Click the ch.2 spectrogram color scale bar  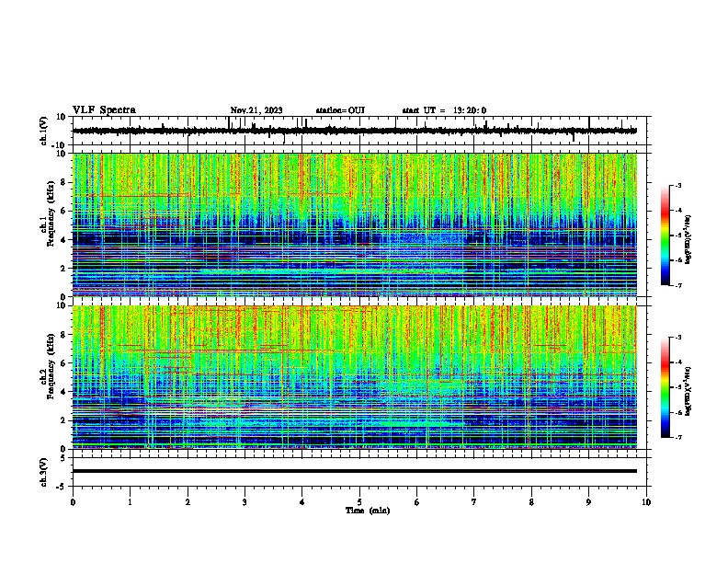665,387
